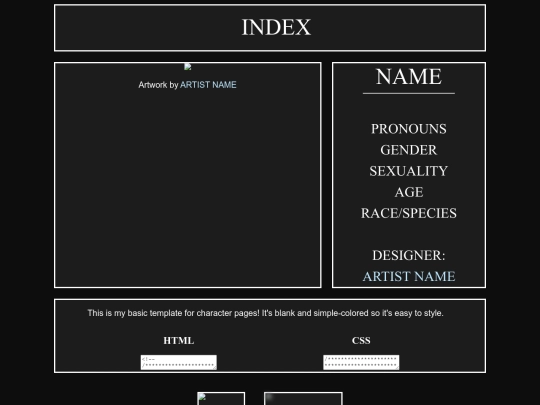The height and width of the screenshot is (405, 540).
Task: Open ARTIST NAME link under DESIGNER
Action: click(x=409, y=276)
